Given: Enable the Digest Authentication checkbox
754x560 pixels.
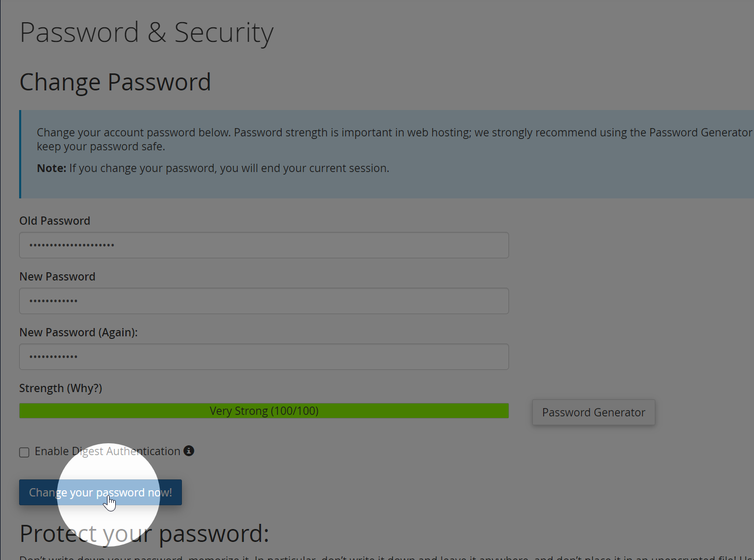Looking at the screenshot, I should click(x=24, y=453).
